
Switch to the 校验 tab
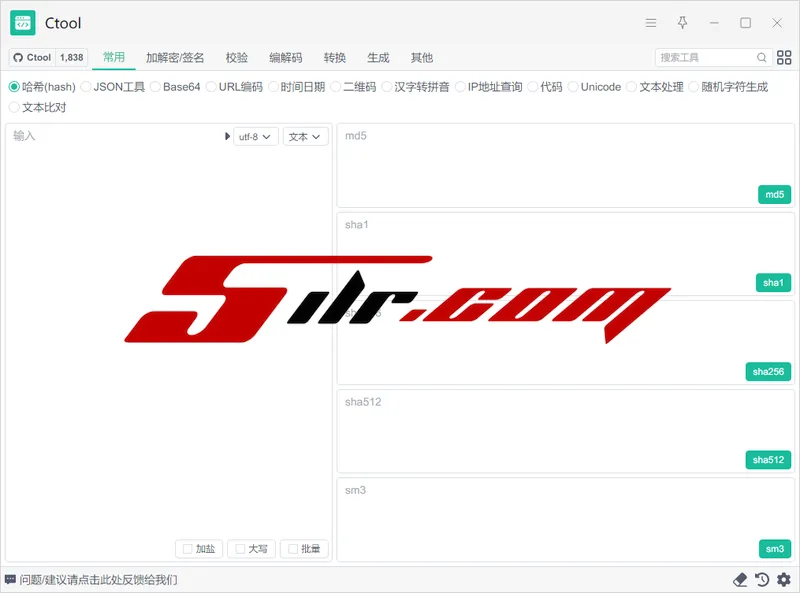point(237,58)
